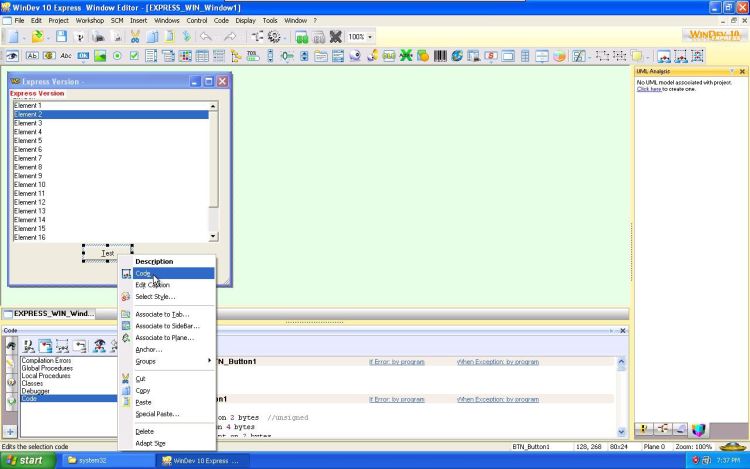This screenshot has width=750, height=469.
Task: Click the Test button in design window
Action: [x=108, y=253]
